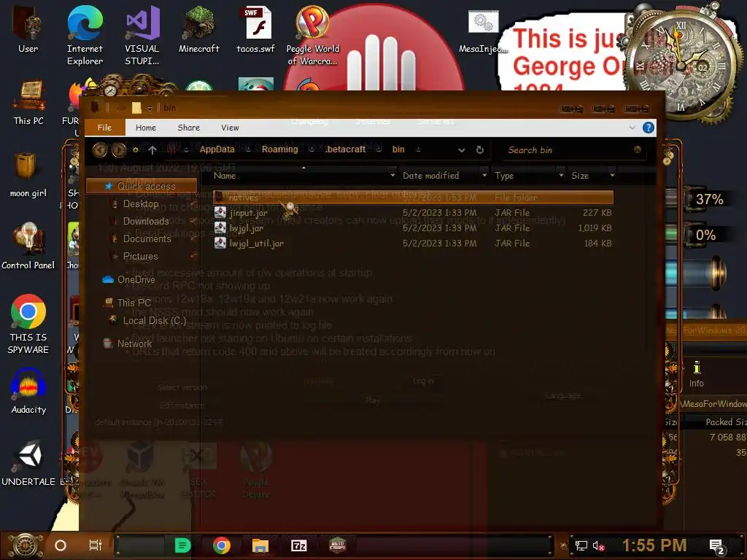Image resolution: width=747 pixels, height=560 pixels.
Task: Open the Share ribbon tab
Action: point(189,128)
